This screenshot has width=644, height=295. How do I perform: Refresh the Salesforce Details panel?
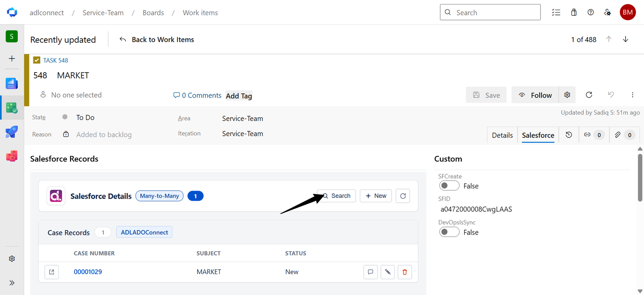coord(403,196)
